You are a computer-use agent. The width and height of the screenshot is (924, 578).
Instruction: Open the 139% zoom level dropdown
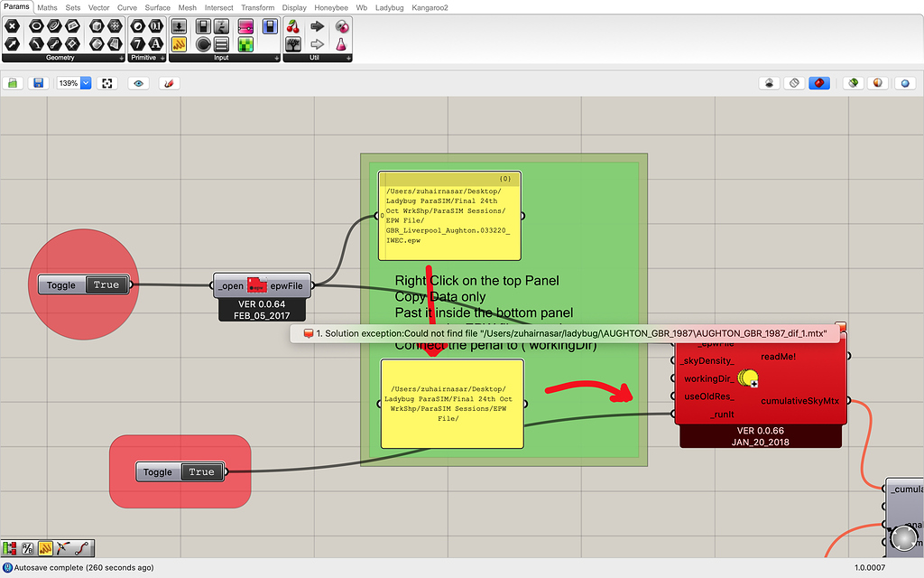click(x=86, y=83)
